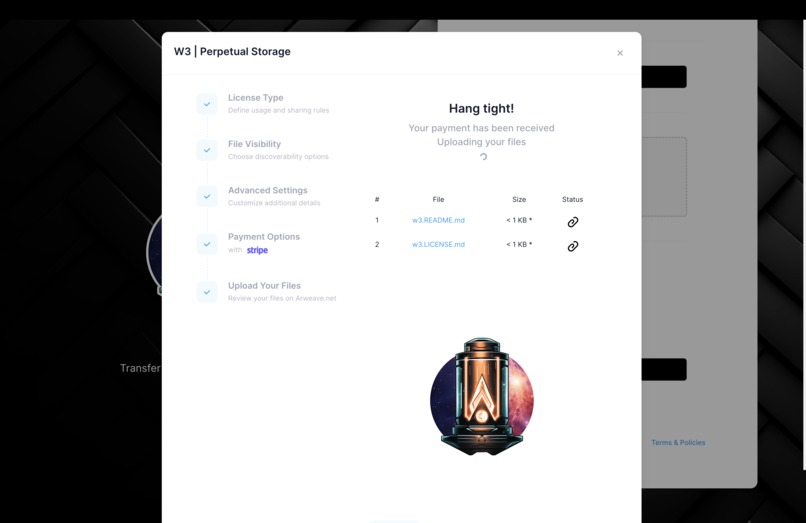Click the W3 capsule storage artwork
Viewport: 806px width, 523px height.
tap(482, 396)
